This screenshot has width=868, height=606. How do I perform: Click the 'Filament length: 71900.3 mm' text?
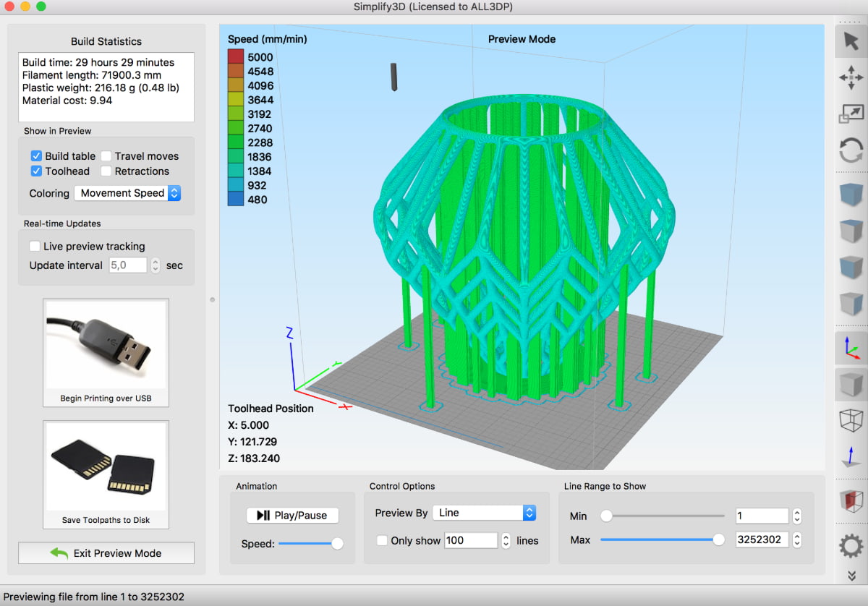92,75
